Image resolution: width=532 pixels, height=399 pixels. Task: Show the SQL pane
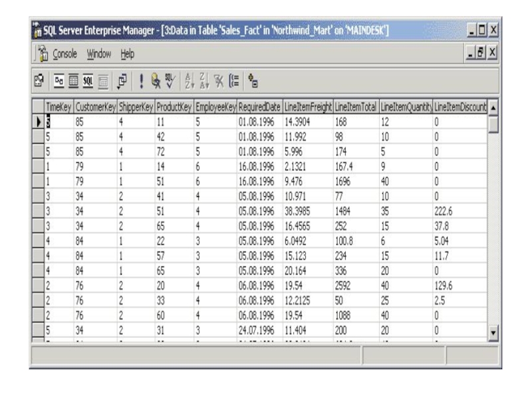pyautogui.click(x=88, y=80)
